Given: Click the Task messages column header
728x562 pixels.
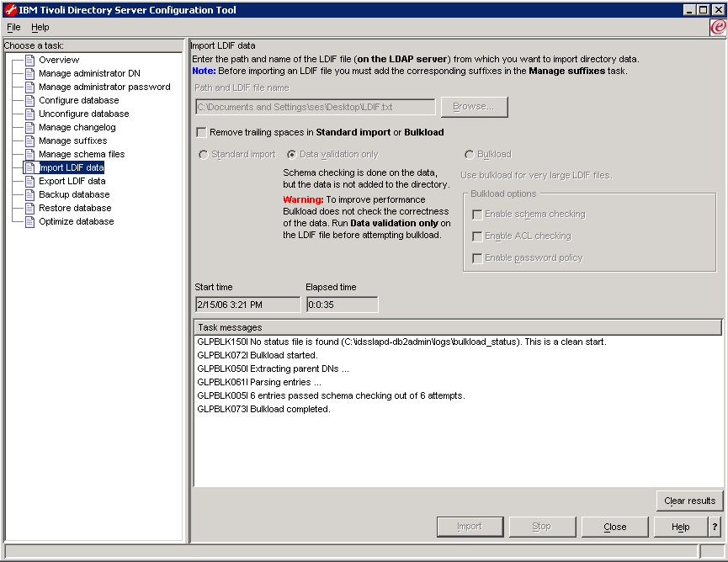Looking at the screenshot, I should pos(457,327).
